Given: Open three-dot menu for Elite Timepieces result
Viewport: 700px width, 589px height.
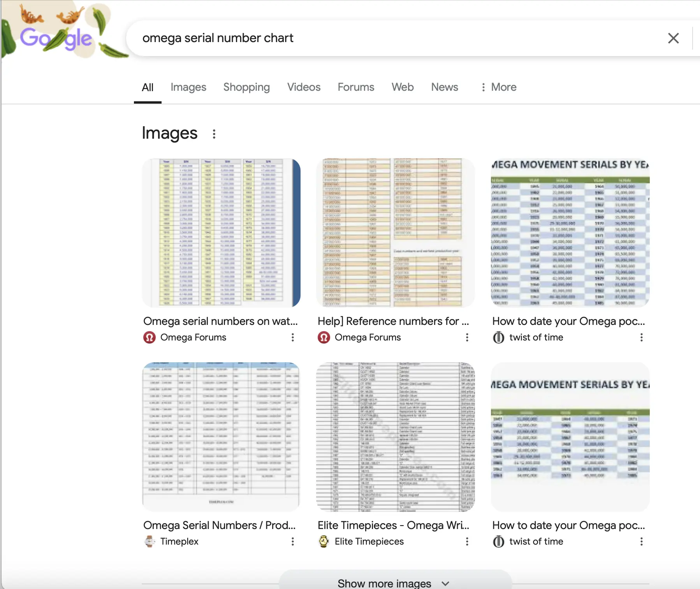Looking at the screenshot, I should click(x=467, y=541).
